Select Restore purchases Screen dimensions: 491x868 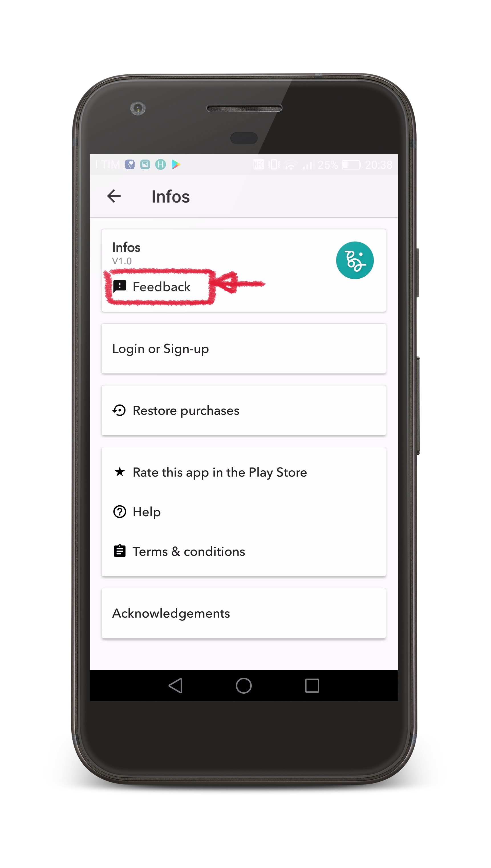pos(244,410)
